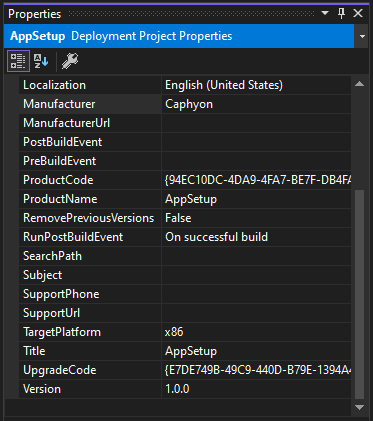
Task: Click the SearchPath value field
Action: coord(256,256)
